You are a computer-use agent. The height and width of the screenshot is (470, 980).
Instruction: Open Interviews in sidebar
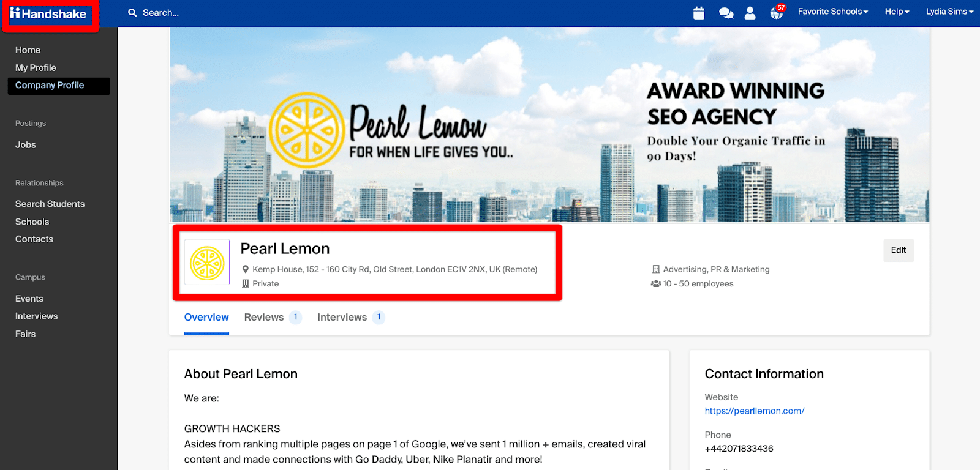(x=37, y=316)
